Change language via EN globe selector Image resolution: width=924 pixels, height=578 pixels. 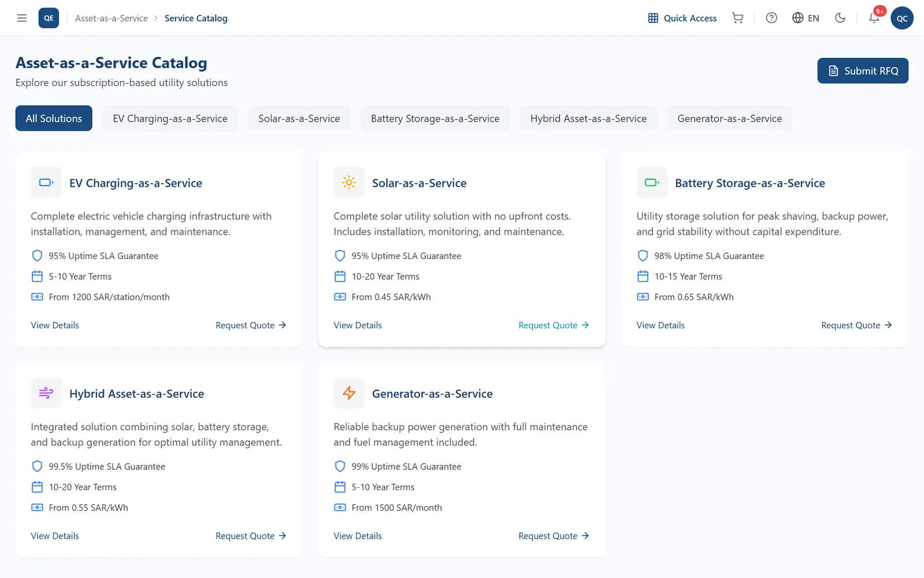coord(806,18)
